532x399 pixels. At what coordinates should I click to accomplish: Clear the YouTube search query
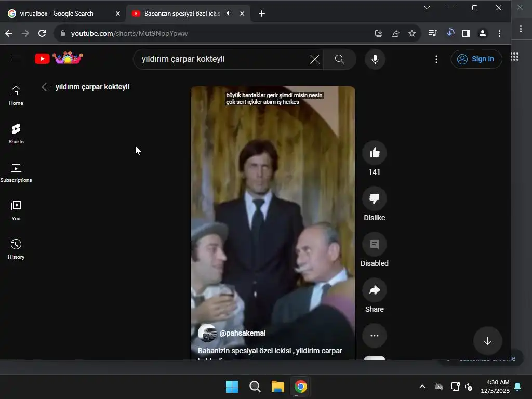(x=314, y=59)
